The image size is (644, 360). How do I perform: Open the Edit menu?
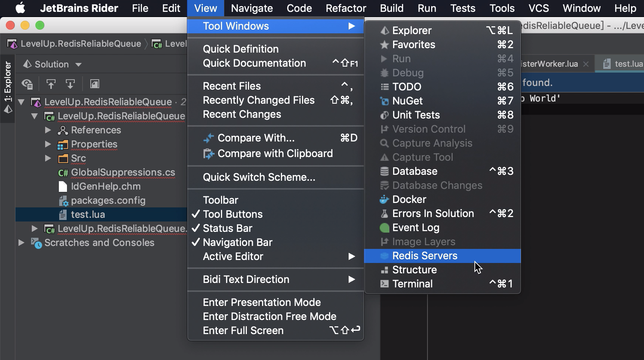click(171, 8)
